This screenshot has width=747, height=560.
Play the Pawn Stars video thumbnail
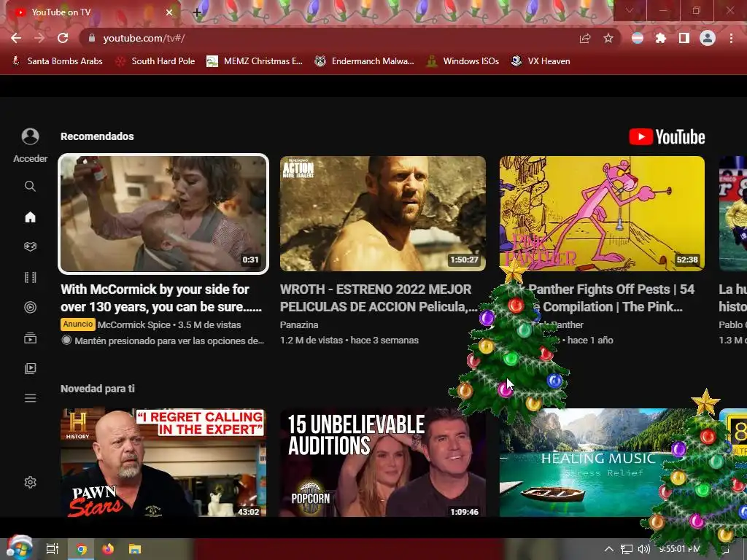163,462
